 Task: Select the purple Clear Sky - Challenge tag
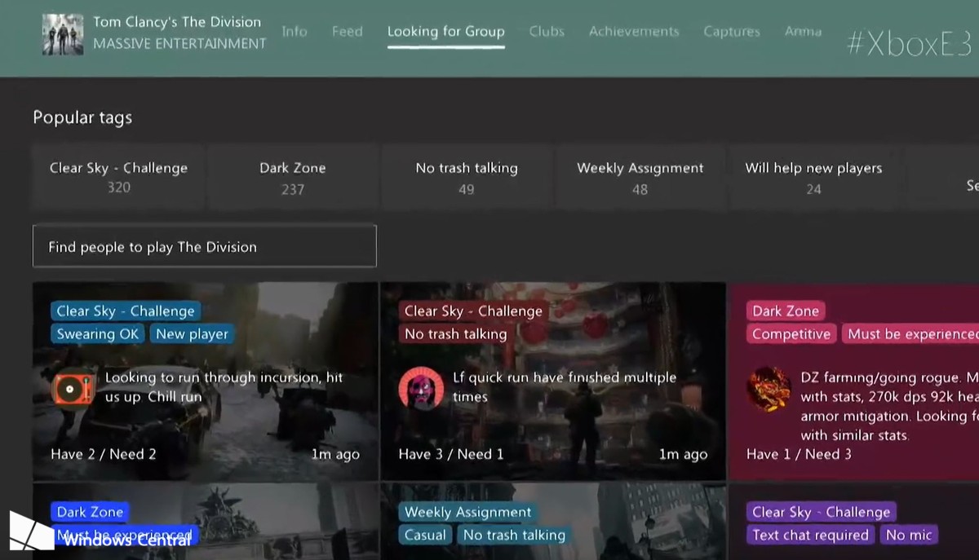click(x=822, y=512)
